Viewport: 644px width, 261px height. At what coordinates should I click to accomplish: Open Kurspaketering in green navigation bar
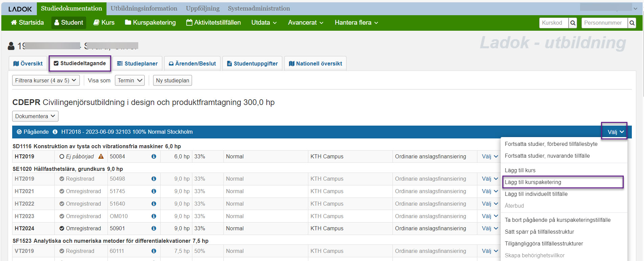coord(150,23)
